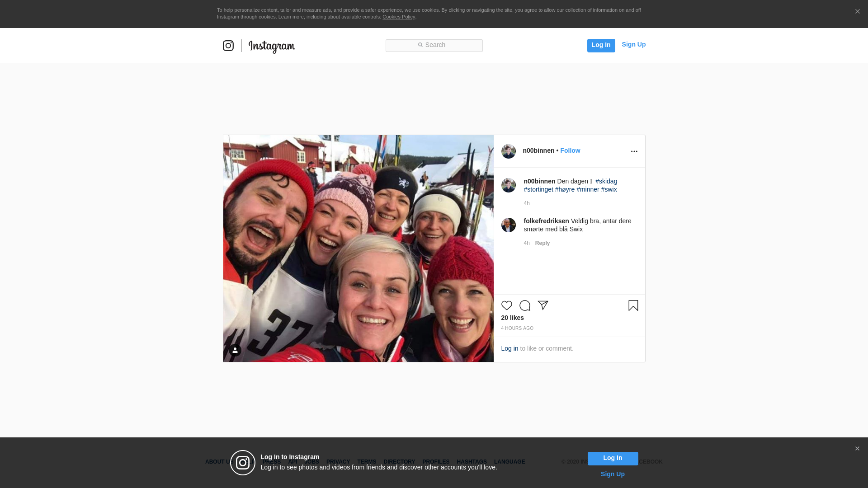The width and height of the screenshot is (868, 488).
Task: Click the Instagram camera logo in header
Action: point(228,46)
